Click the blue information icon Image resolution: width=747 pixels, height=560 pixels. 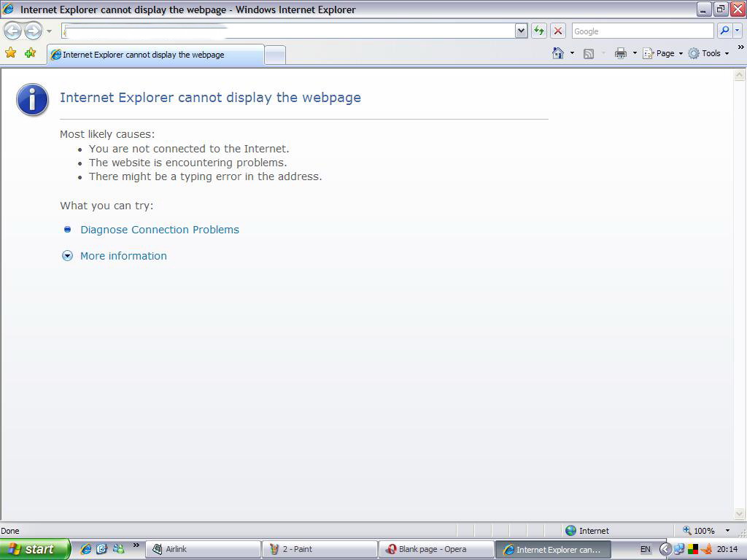coord(32,99)
